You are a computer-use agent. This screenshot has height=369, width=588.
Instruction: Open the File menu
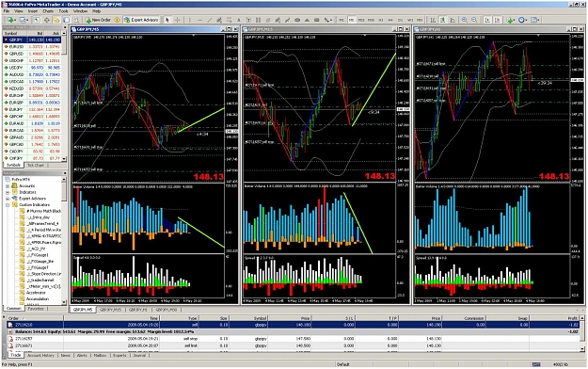click(x=7, y=11)
